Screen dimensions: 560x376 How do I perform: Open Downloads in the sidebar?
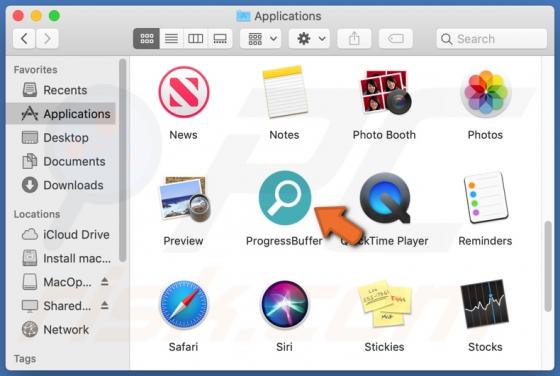coord(61,185)
